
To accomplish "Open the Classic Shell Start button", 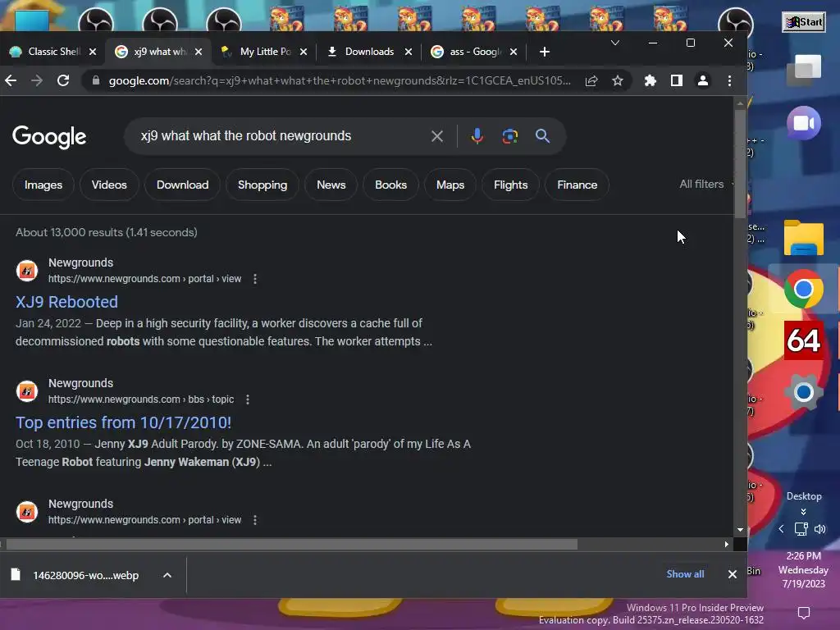I will pyautogui.click(x=804, y=22).
